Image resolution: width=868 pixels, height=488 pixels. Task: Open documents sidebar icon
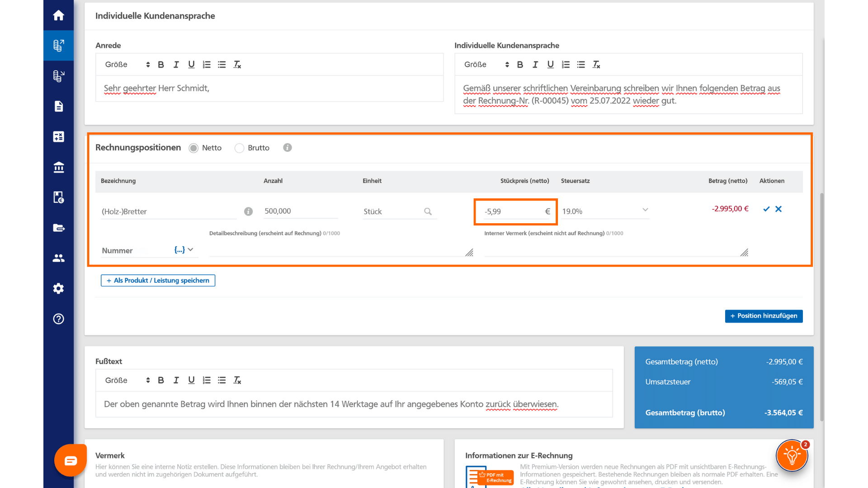(58, 106)
